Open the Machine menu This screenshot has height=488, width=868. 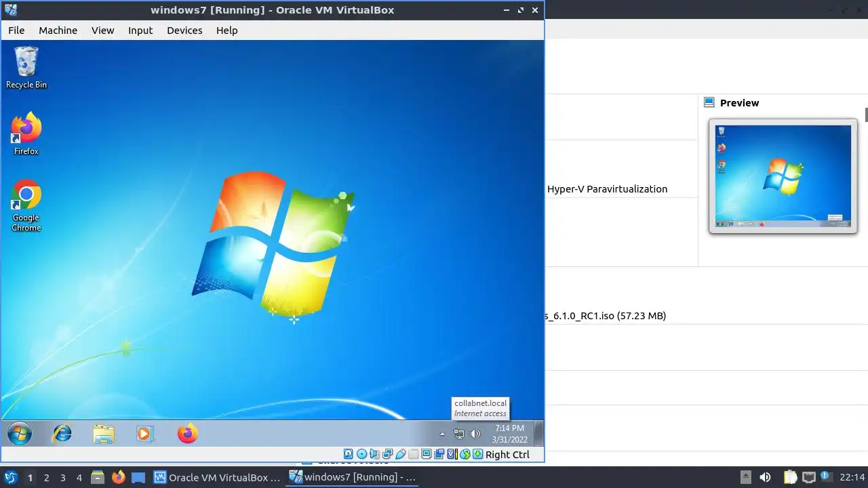click(x=58, y=30)
